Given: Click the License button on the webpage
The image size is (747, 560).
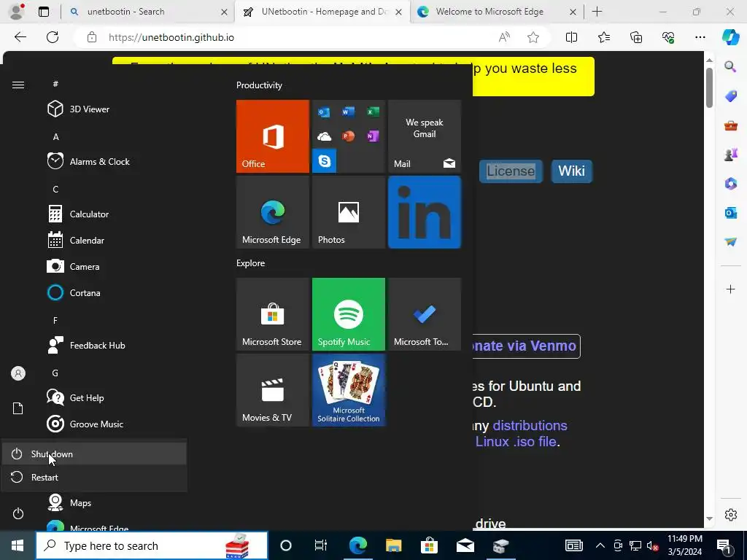Looking at the screenshot, I should (511, 171).
